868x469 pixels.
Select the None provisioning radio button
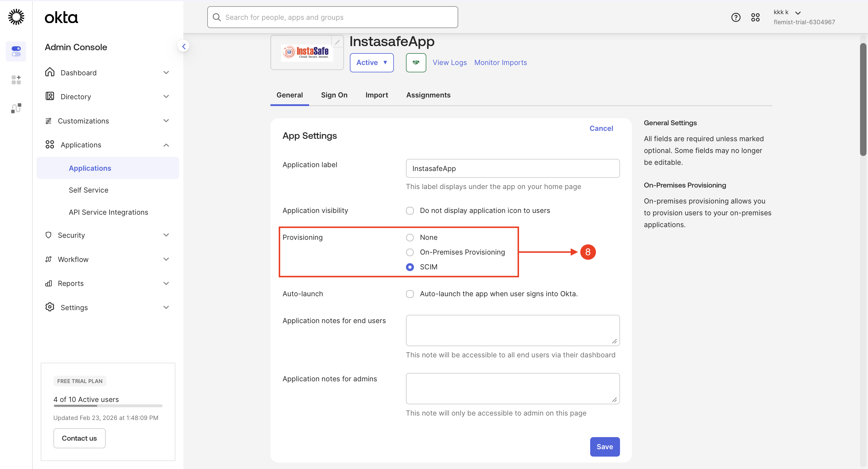tap(410, 237)
